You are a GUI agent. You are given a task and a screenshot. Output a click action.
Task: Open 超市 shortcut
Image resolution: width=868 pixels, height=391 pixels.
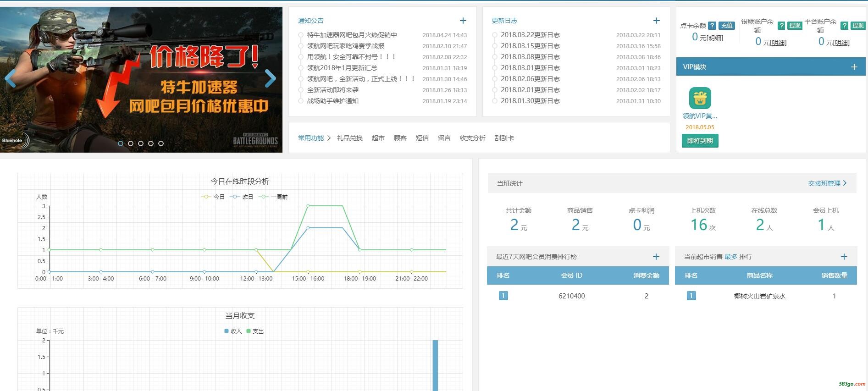pyautogui.click(x=378, y=138)
